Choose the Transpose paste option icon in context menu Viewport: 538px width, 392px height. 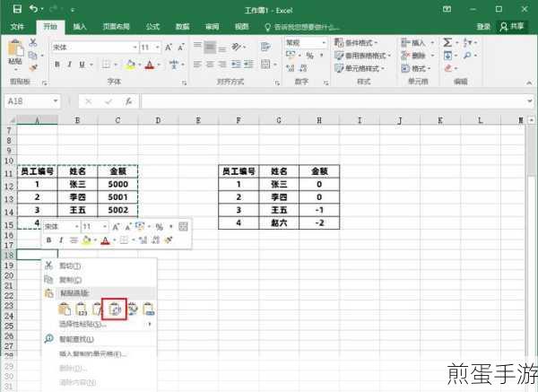(115, 309)
